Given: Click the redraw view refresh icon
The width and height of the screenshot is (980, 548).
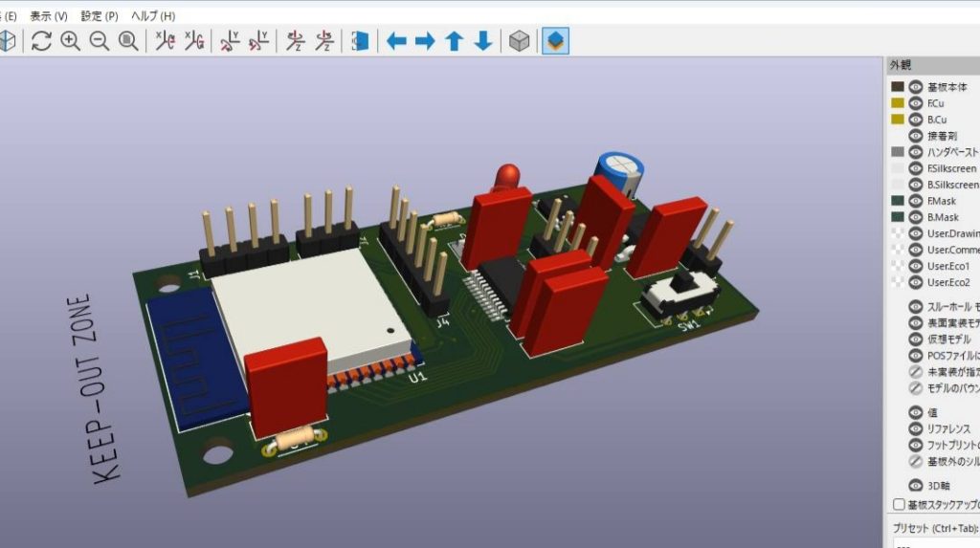Looking at the screenshot, I should tap(41, 41).
